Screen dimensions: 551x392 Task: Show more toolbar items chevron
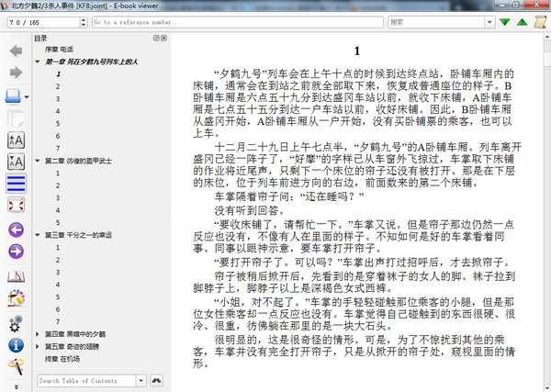click(16, 386)
